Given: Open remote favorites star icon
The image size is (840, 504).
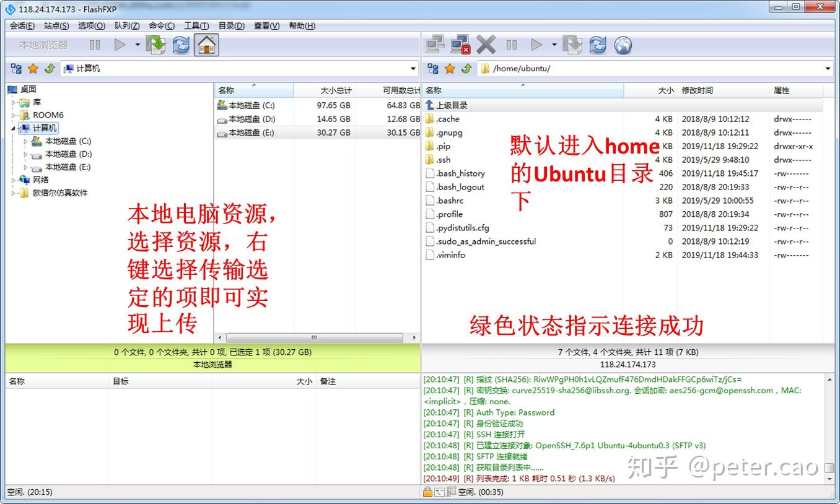Looking at the screenshot, I should (x=450, y=68).
